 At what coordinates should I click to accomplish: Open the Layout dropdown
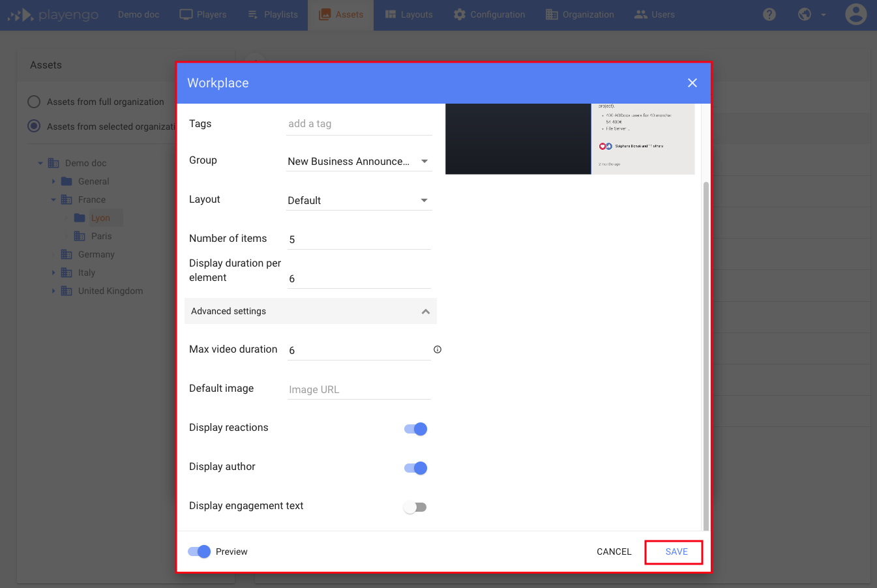[x=359, y=200]
